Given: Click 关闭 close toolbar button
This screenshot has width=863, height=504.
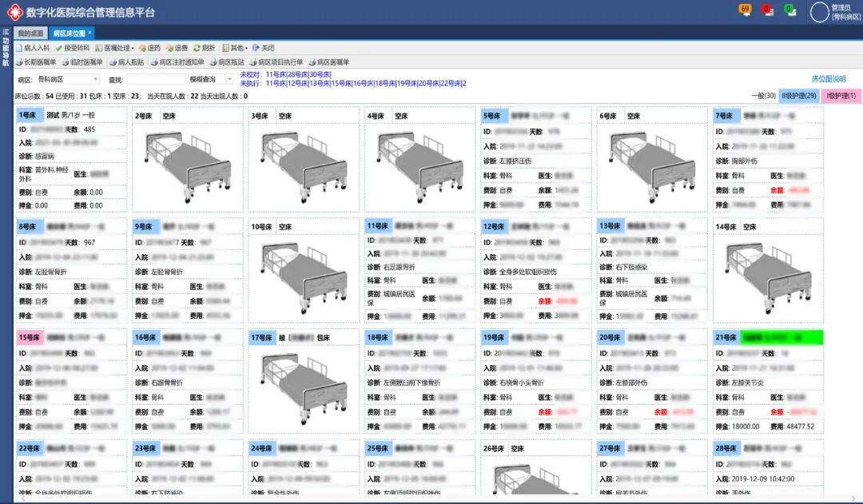Looking at the screenshot, I should coord(264,48).
